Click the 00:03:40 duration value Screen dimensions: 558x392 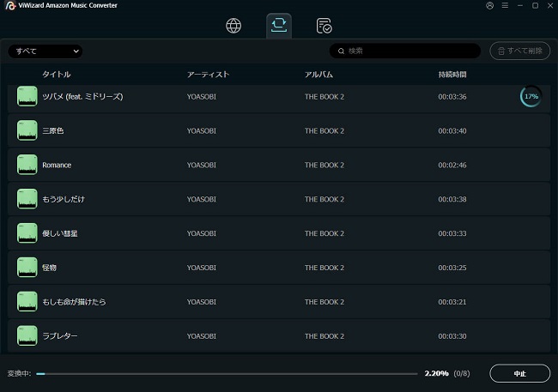[452, 131]
